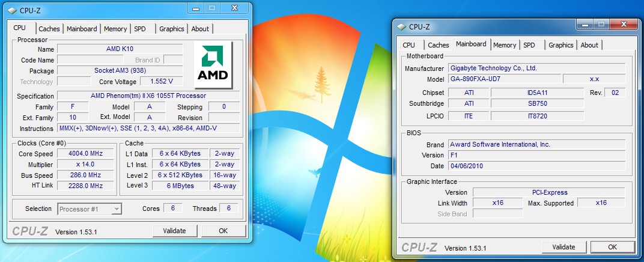
Task: Click BIOS Brand Award Software International, Inc.
Action: (x=537, y=145)
